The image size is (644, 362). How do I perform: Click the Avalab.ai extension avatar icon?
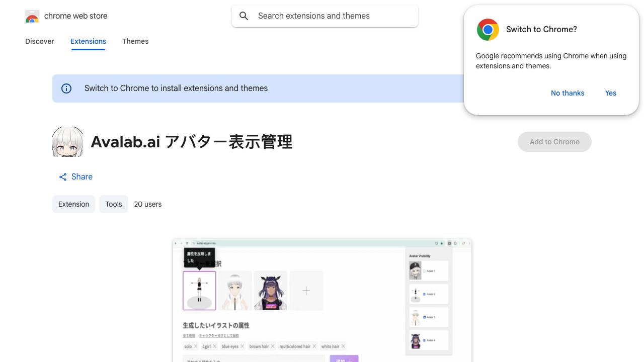tap(67, 142)
